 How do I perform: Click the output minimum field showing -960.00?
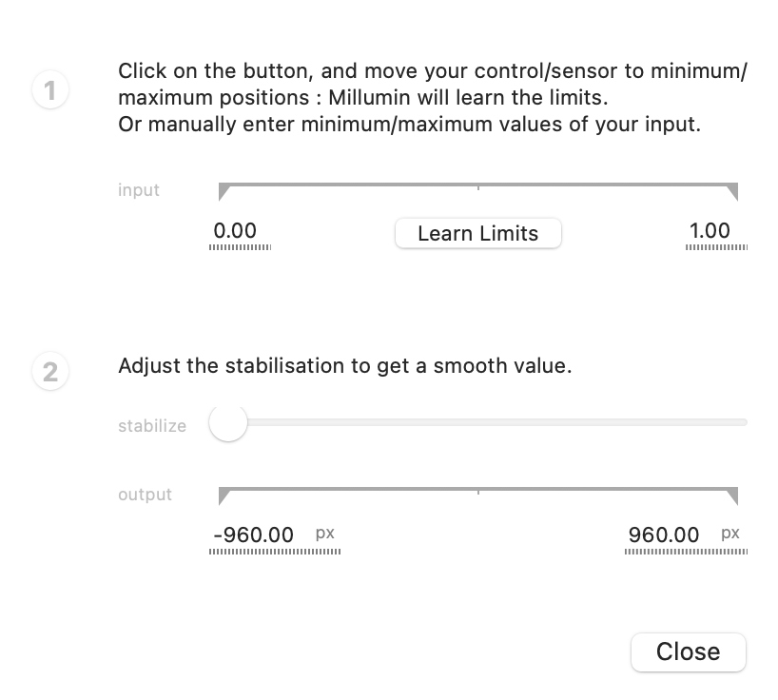254,535
